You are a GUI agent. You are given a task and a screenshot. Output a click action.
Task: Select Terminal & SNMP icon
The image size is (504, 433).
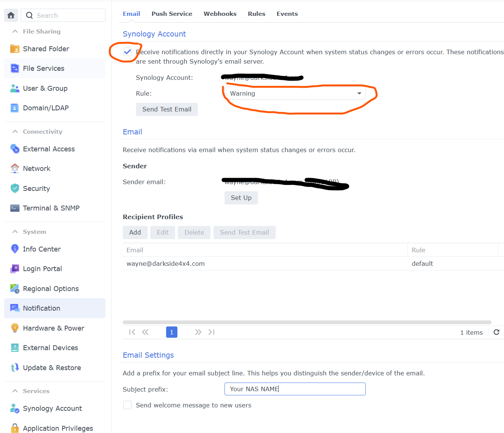click(x=15, y=208)
